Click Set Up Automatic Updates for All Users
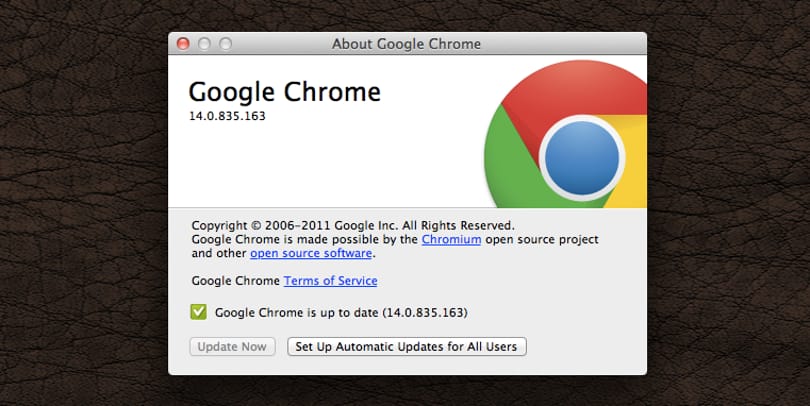The width and height of the screenshot is (810, 406). pos(407,347)
